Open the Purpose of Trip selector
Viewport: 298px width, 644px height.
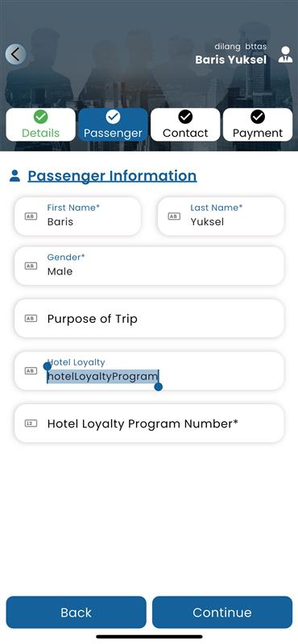pyautogui.click(x=149, y=318)
